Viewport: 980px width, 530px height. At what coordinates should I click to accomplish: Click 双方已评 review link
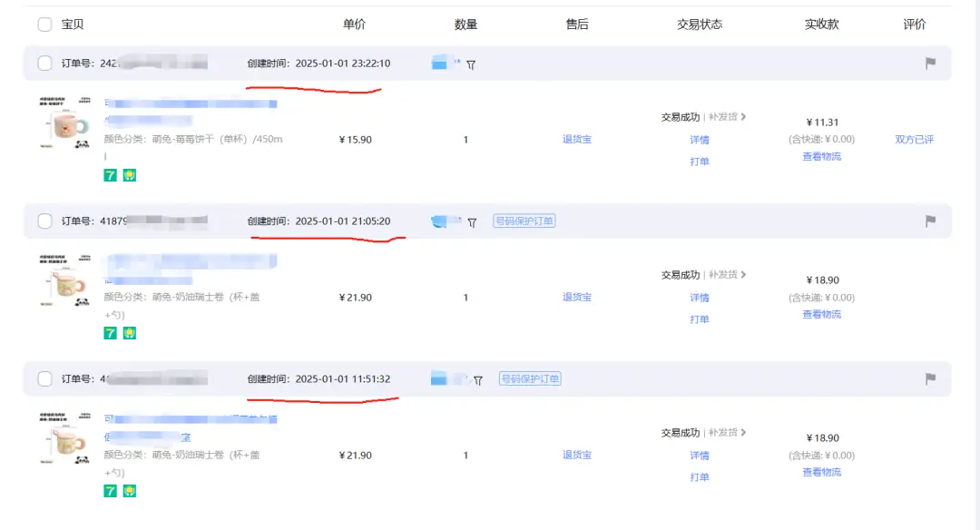pyautogui.click(x=914, y=140)
